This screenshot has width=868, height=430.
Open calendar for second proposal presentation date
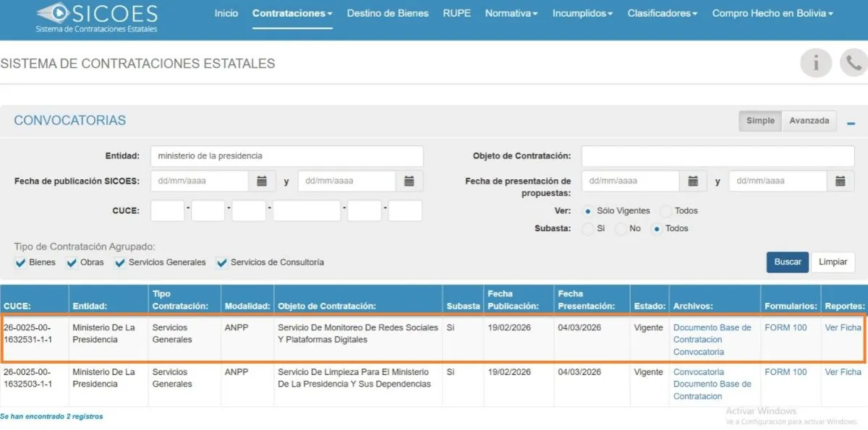click(840, 181)
